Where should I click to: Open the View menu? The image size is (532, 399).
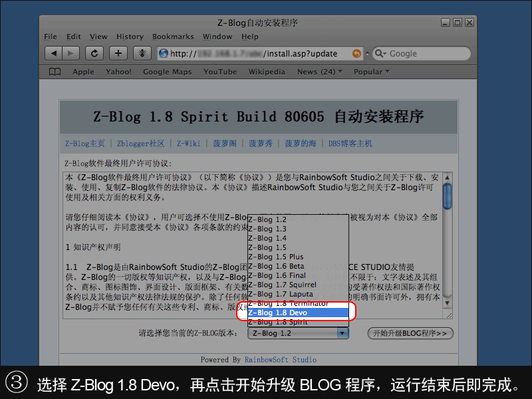tap(98, 37)
